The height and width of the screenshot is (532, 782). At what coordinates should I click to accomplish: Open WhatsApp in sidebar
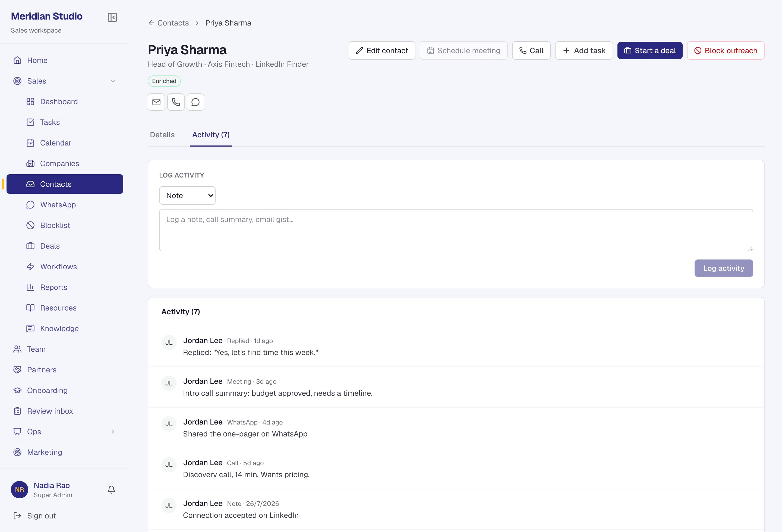coord(65,205)
